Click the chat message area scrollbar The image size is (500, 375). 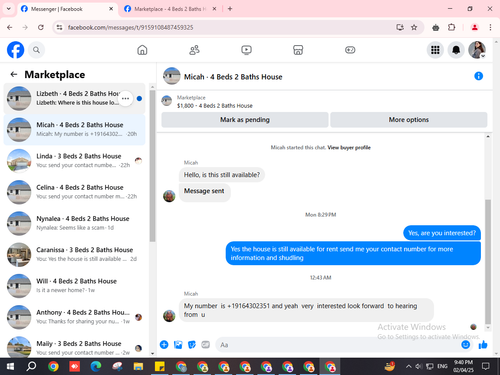488,262
